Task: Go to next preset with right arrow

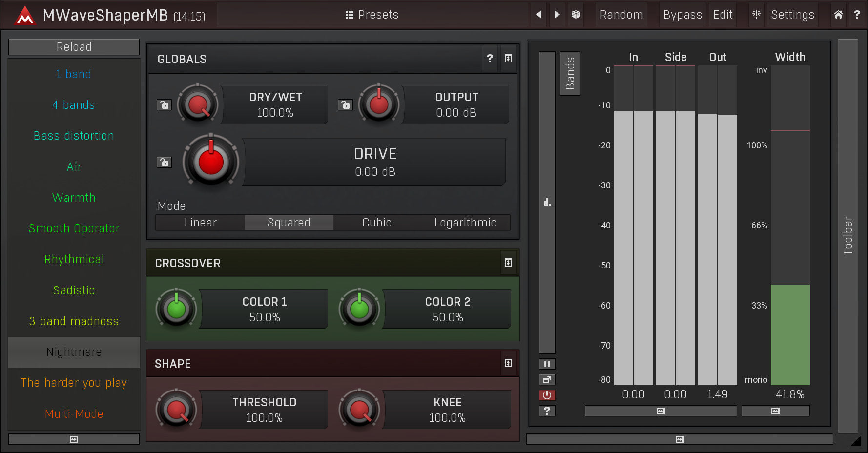Action: [557, 15]
